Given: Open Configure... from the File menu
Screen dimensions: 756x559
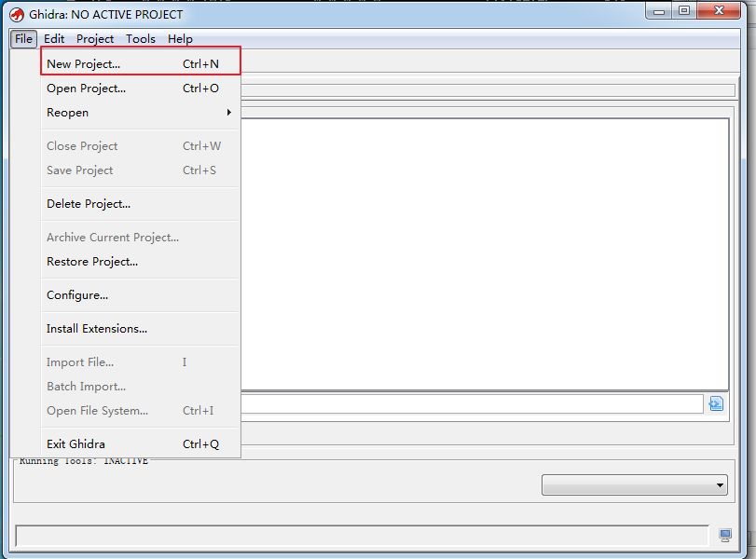Looking at the screenshot, I should click(141, 295).
